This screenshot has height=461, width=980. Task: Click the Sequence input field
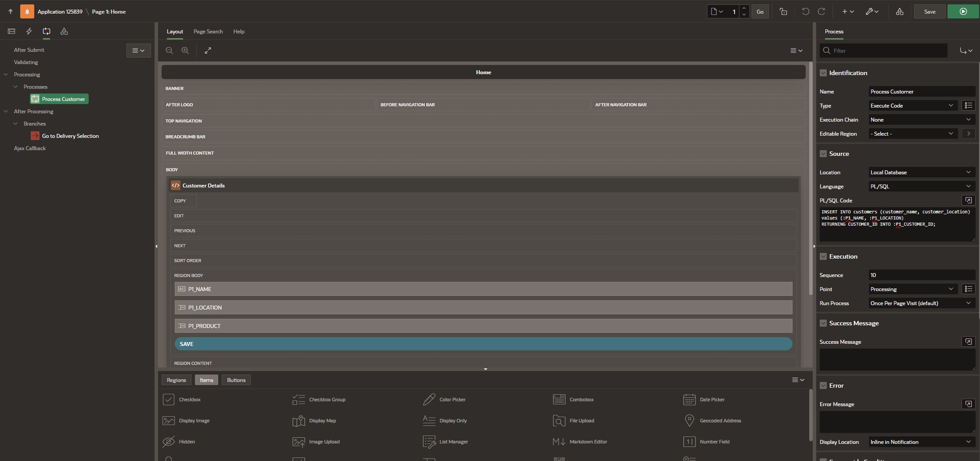point(922,275)
